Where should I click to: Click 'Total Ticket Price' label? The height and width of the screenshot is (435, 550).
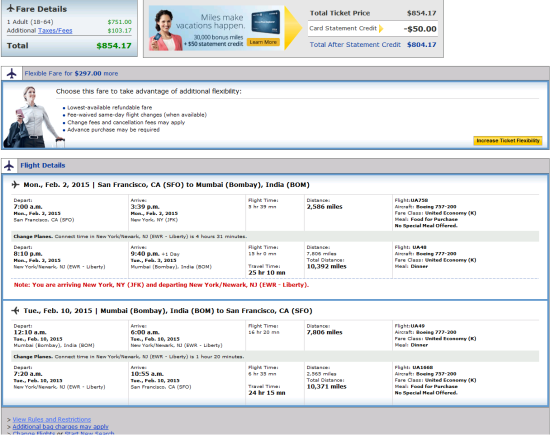[x=340, y=13]
